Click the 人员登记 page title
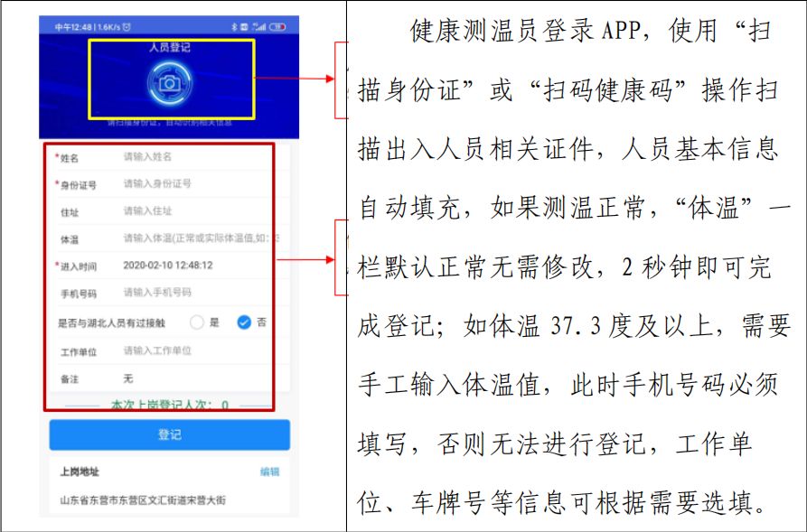 [170, 47]
